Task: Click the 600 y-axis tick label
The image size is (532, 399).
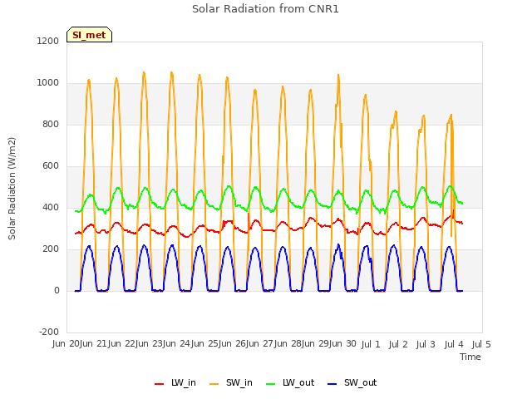Action: tap(51, 166)
